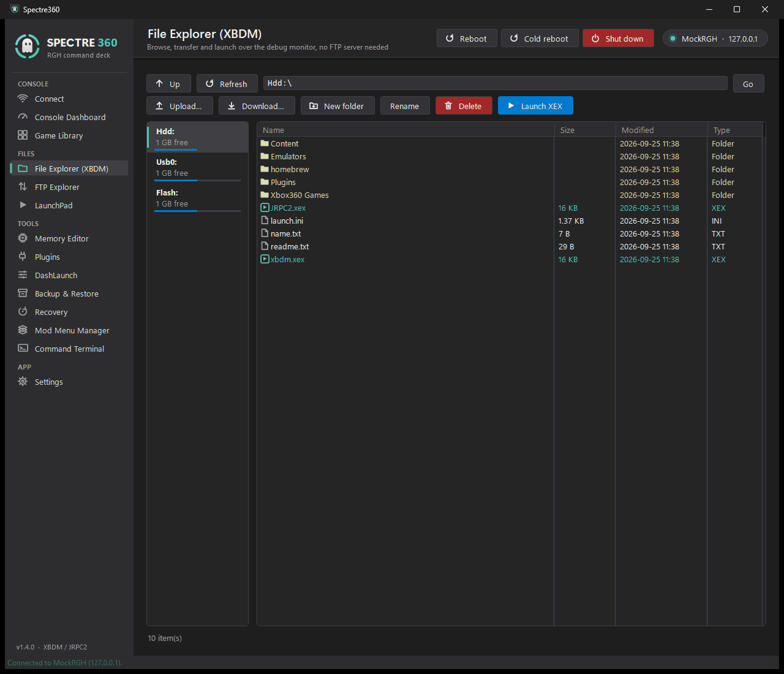The height and width of the screenshot is (674, 784).
Task: Click the Memory Editor chip icon
Action: pos(23,238)
